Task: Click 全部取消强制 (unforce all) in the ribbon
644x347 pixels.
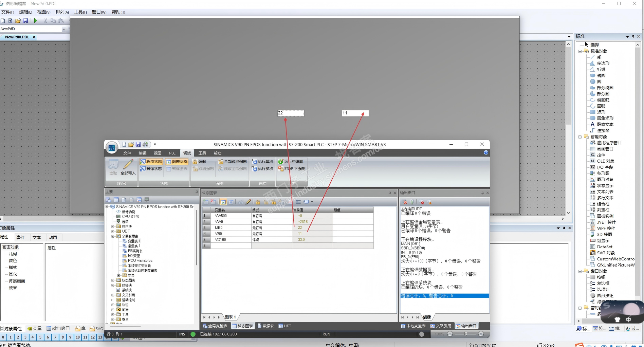Action: [x=232, y=162]
